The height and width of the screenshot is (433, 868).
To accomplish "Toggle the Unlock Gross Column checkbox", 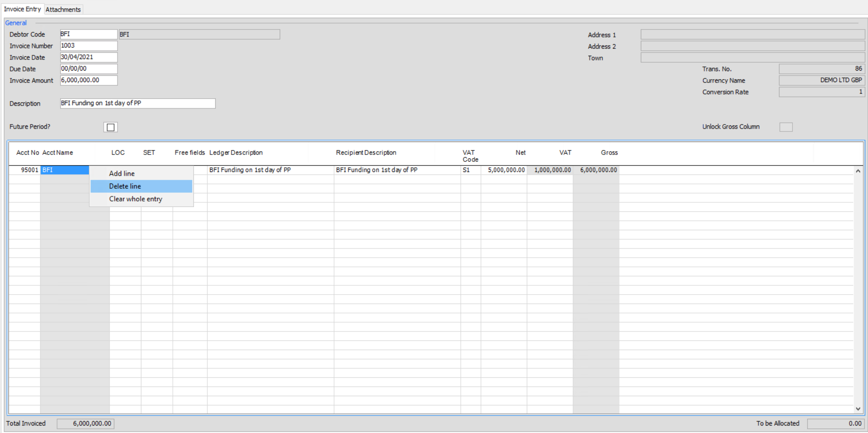I will click(786, 126).
